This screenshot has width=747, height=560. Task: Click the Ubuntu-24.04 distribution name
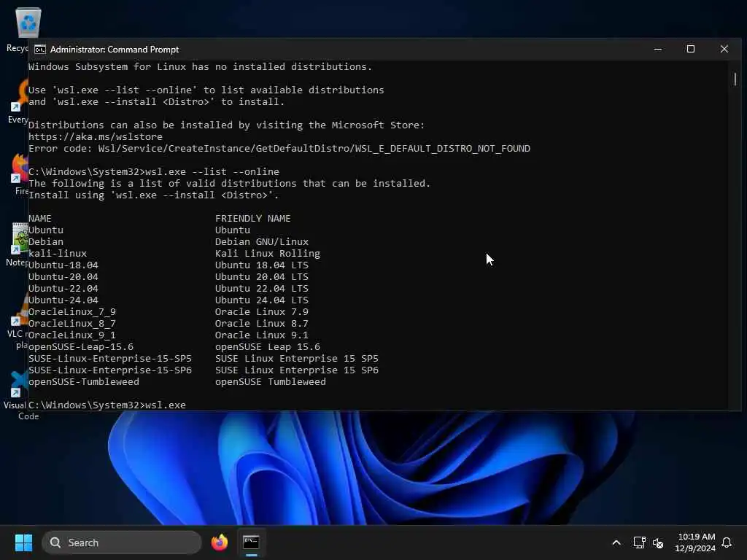[63, 300]
